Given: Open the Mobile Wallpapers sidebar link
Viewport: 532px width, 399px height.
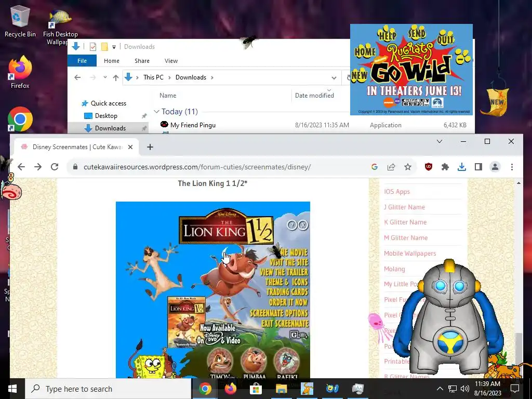Looking at the screenshot, I should click(x=410, y=254).
